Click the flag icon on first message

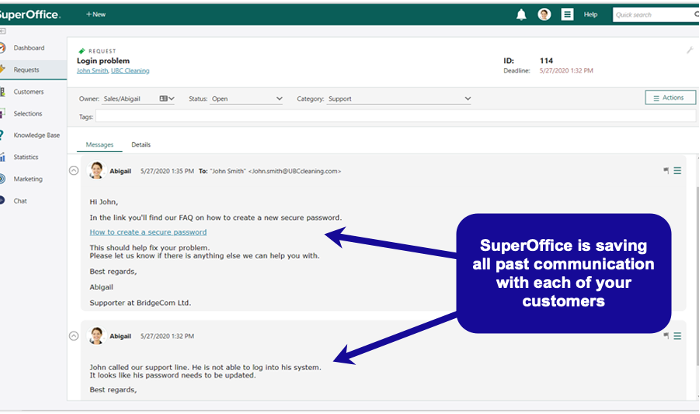coord(666,171)
